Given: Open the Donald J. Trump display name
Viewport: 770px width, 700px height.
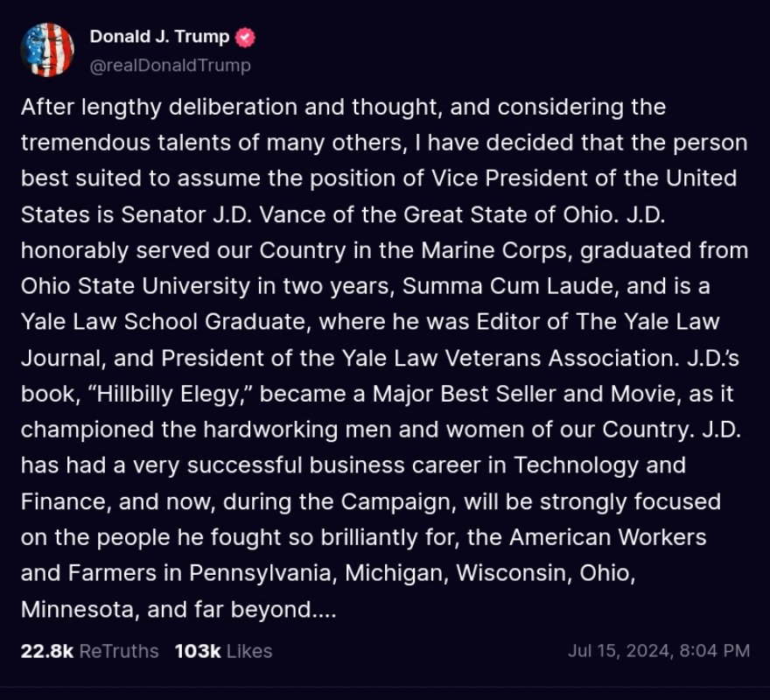Looking at the screenshot, I should (x=159, y=37).
